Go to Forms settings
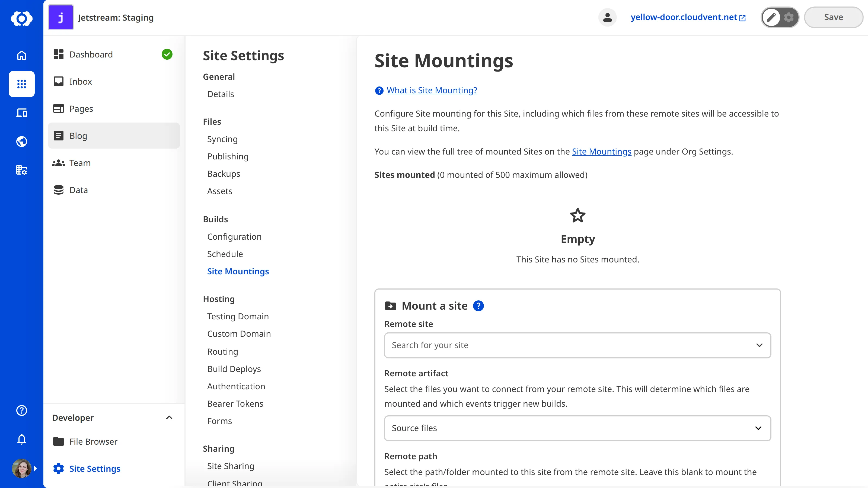868x488 pixels. 219,421
